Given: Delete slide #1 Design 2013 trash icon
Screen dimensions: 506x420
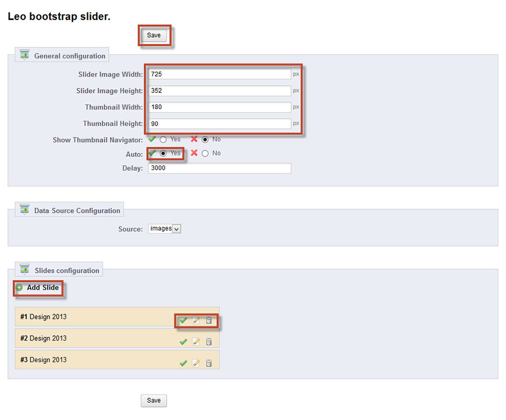Looking at the screenshot, I should click(209, 320).
